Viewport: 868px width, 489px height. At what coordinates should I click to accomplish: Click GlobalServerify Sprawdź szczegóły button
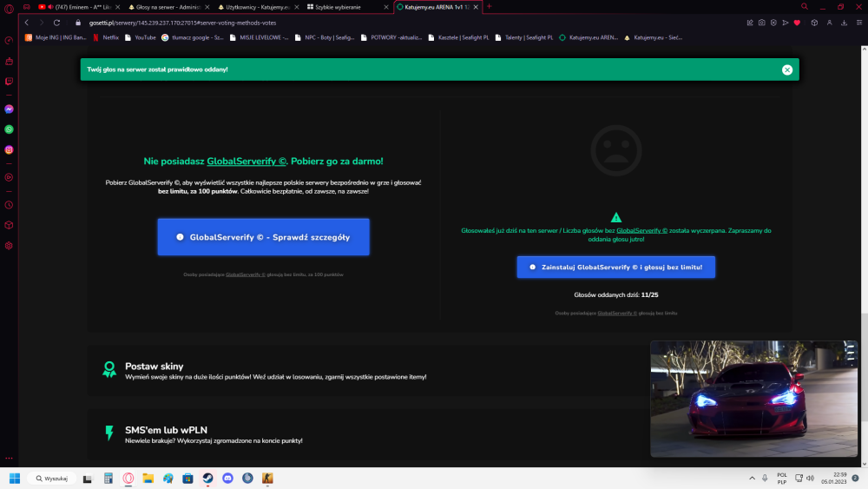point(264,237)
